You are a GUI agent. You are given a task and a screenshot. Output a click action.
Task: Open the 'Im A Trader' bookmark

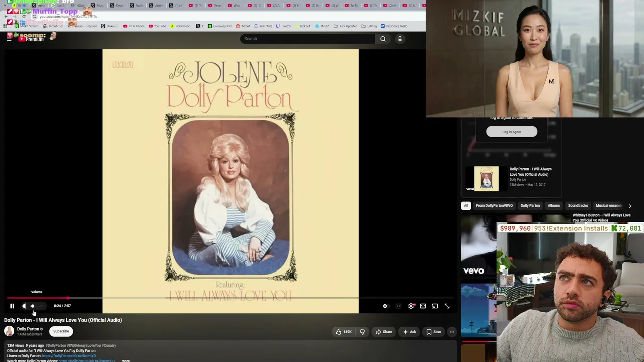tap(134, 26)
